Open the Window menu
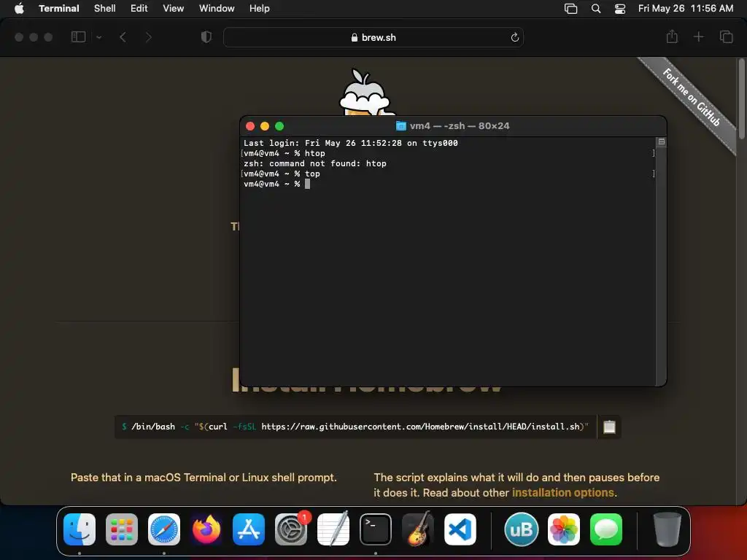Screen dimensions: 747x560 click(x=216, y=8)
